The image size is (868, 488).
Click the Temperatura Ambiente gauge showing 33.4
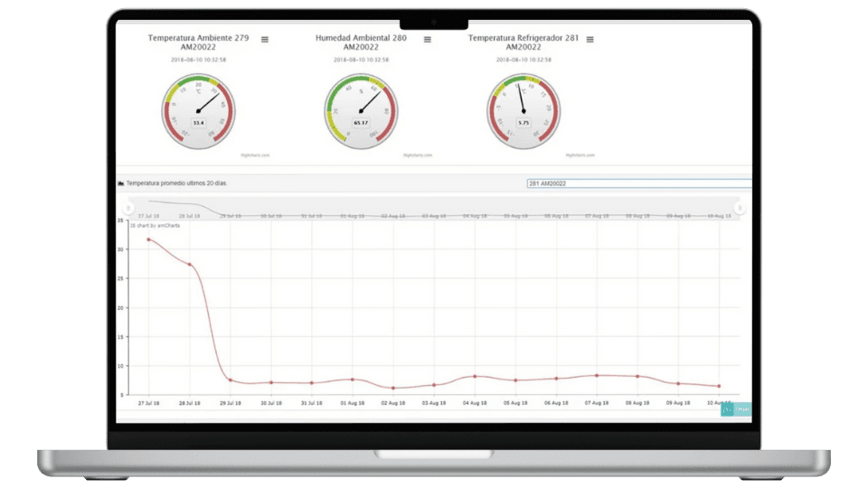199,111
